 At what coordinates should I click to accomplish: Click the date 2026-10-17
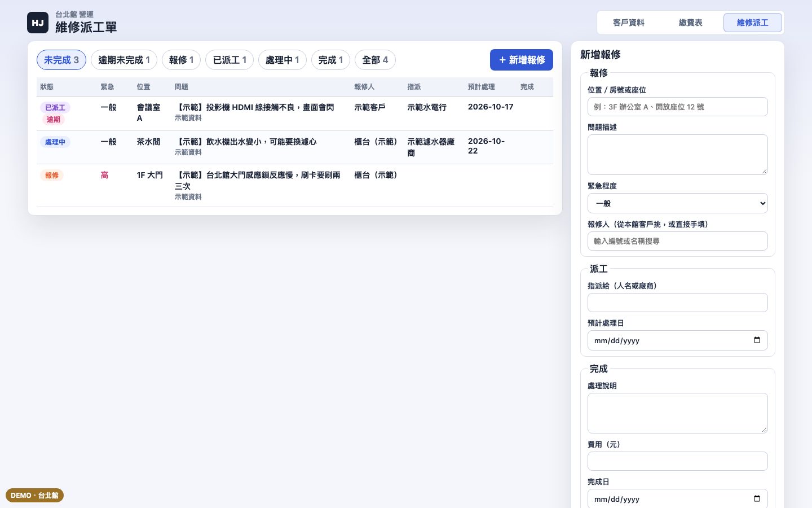tap(491, 107)
